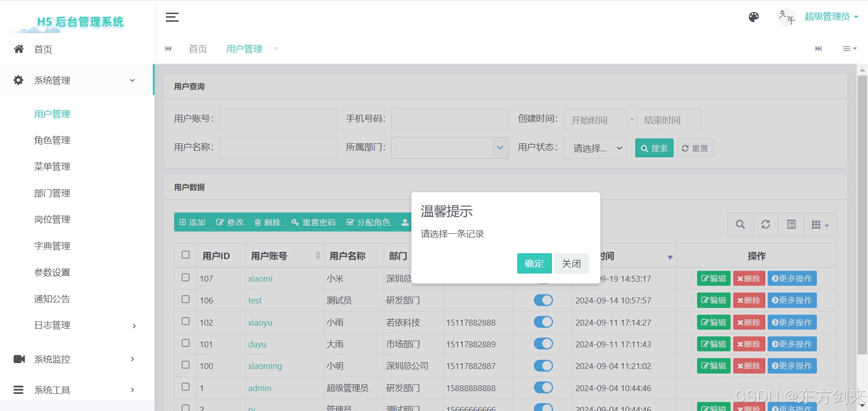
Task: Open 岗位管理 in sidebar
Action: pyautogui.click(x=52, y=219)
